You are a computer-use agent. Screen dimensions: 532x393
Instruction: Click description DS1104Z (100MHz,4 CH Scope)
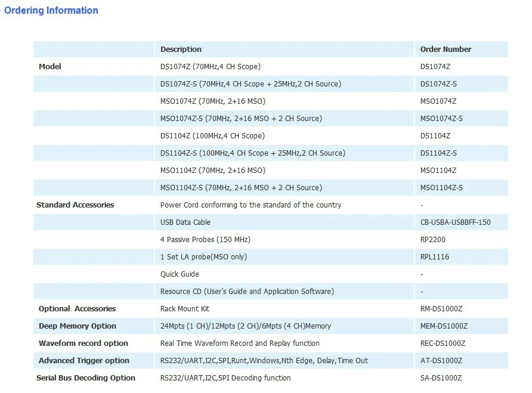[x=212, y=136]
